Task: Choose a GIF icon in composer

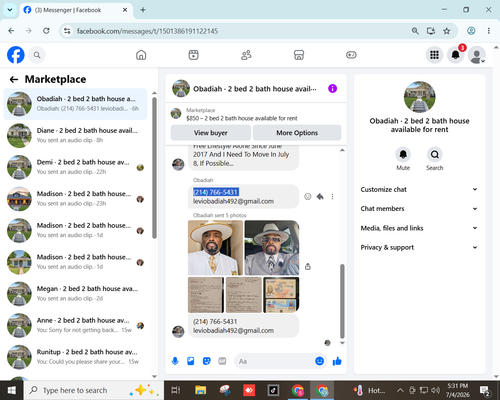Action: coord(222,361)
